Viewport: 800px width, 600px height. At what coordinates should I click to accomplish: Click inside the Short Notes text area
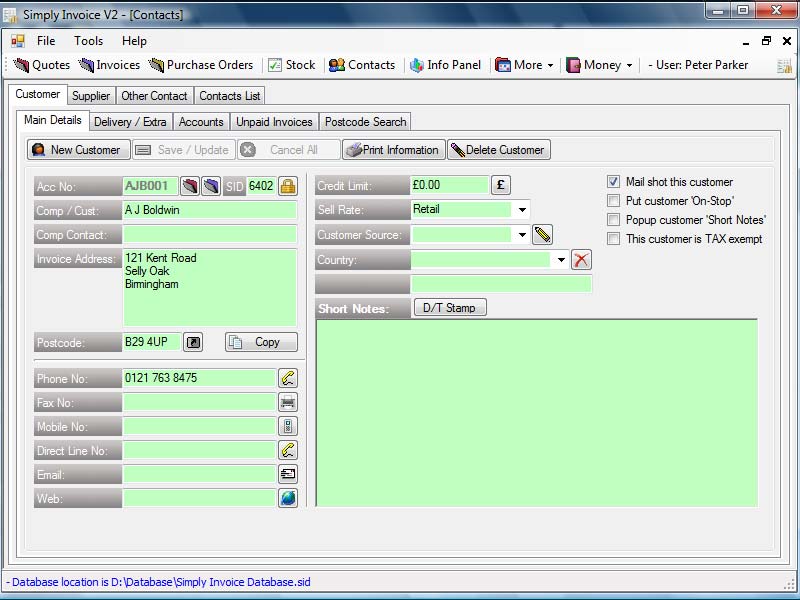click(x=537, y=413)
